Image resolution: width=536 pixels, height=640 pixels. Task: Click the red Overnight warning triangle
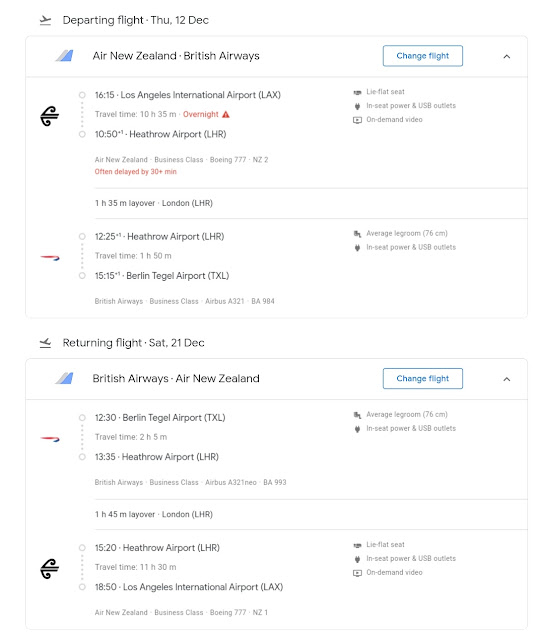(226, 115)
